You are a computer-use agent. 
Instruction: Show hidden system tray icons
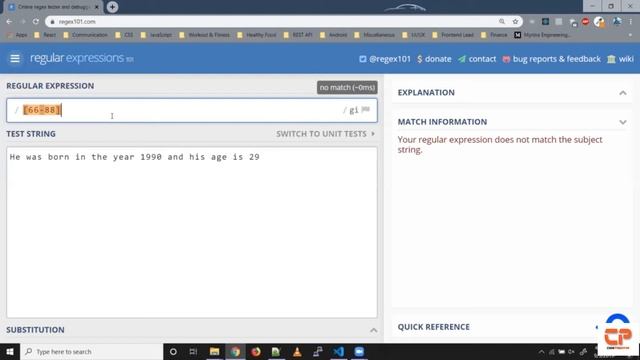(541, 352)
